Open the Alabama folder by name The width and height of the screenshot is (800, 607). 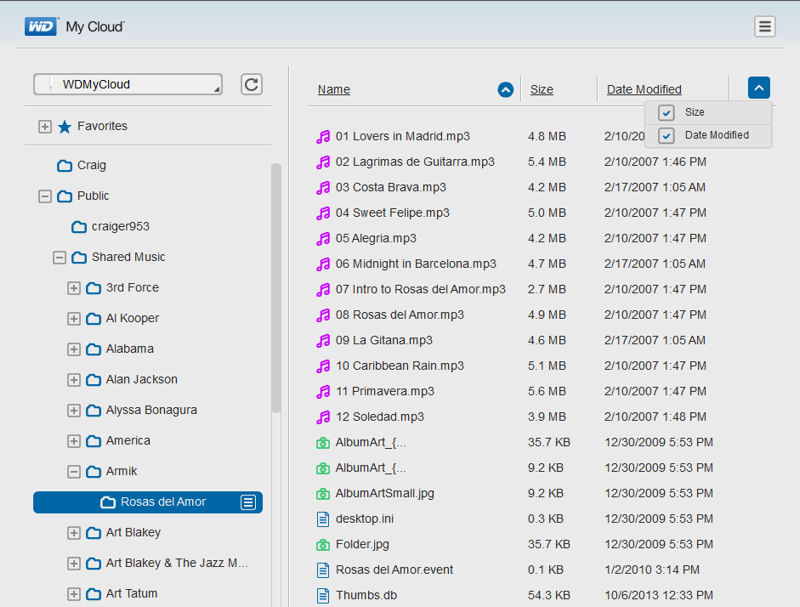coord(130,349)
